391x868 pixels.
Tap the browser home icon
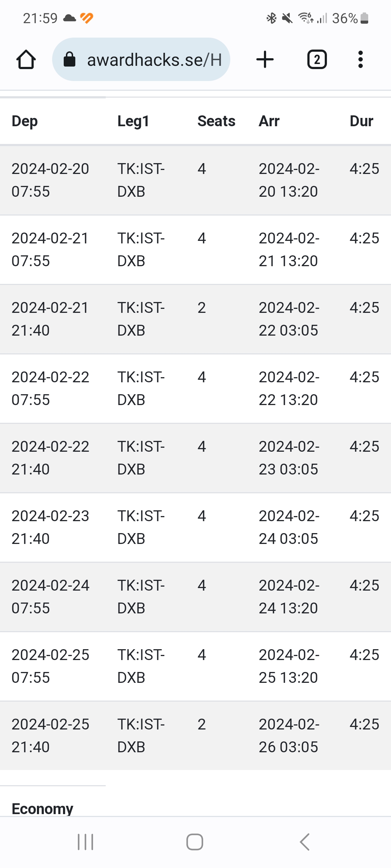click(26, 60)
